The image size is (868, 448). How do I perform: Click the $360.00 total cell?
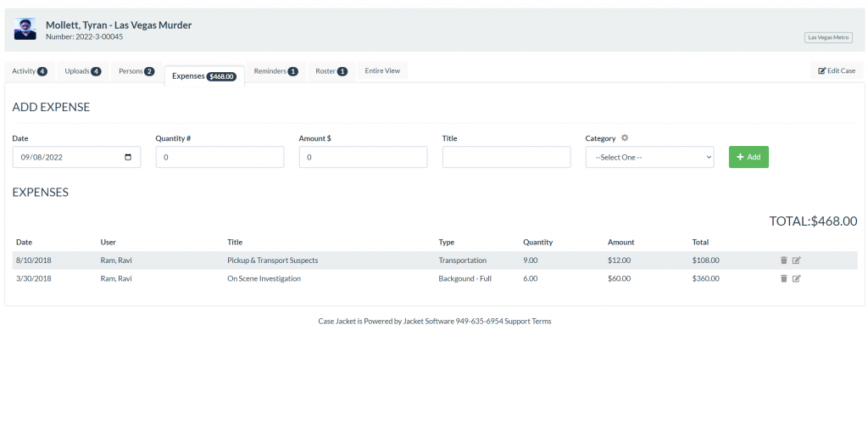click(706, 278)
